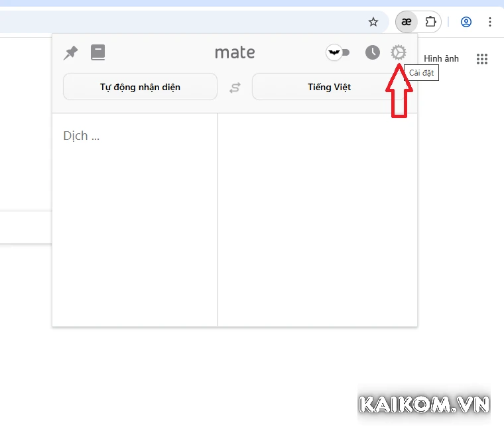
Task: Click the 'mate' logo title
Action: pos(235,52)
